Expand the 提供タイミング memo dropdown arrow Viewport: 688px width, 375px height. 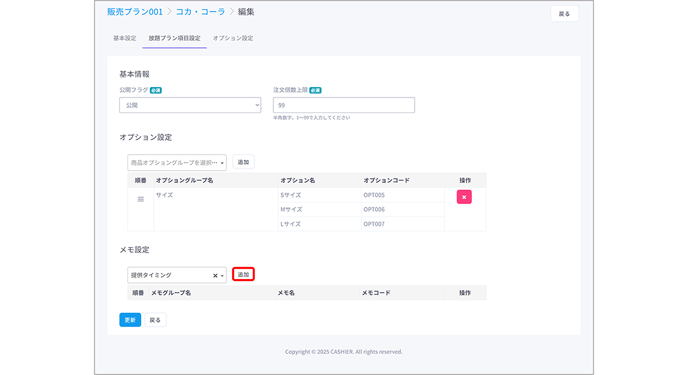coord(222,276)
